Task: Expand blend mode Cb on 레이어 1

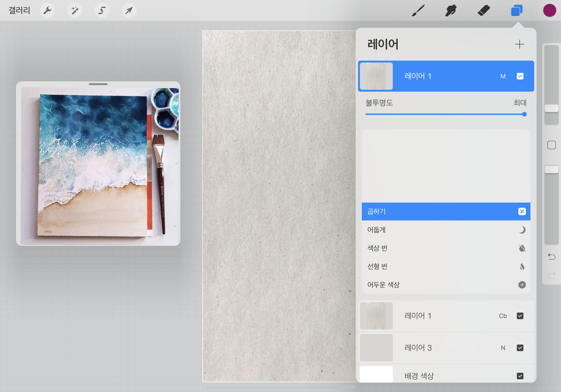Action: [503, 316]
